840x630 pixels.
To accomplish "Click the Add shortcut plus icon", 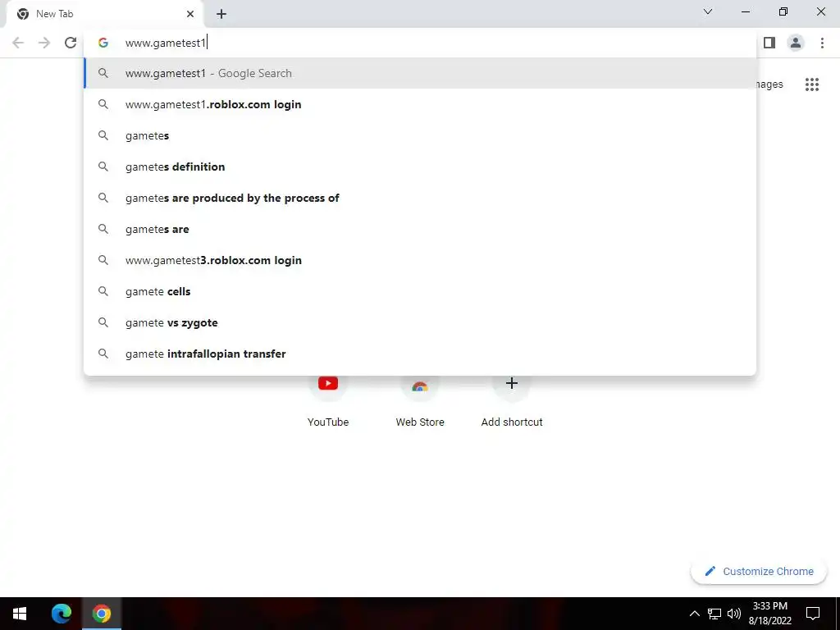I will coord(512,383).
